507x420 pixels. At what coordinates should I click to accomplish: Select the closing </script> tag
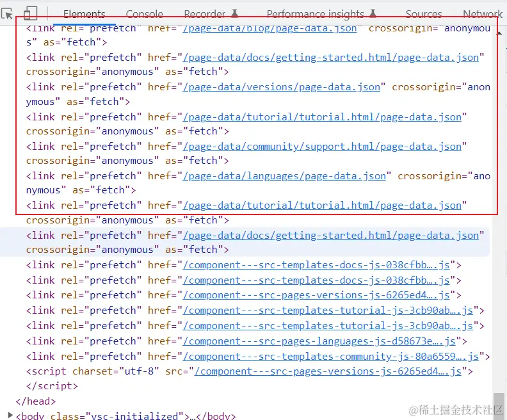(52, 386)
